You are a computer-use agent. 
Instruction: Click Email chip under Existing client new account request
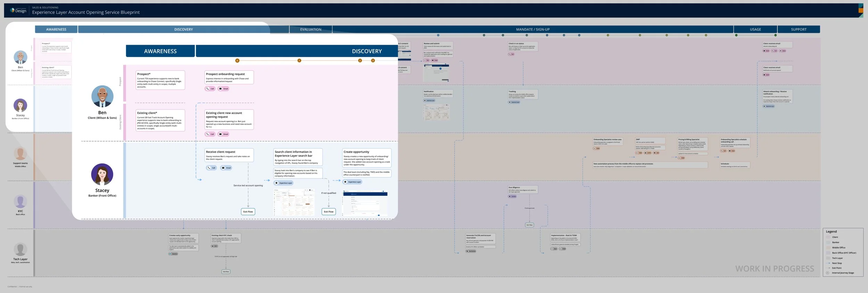(223, 134)
